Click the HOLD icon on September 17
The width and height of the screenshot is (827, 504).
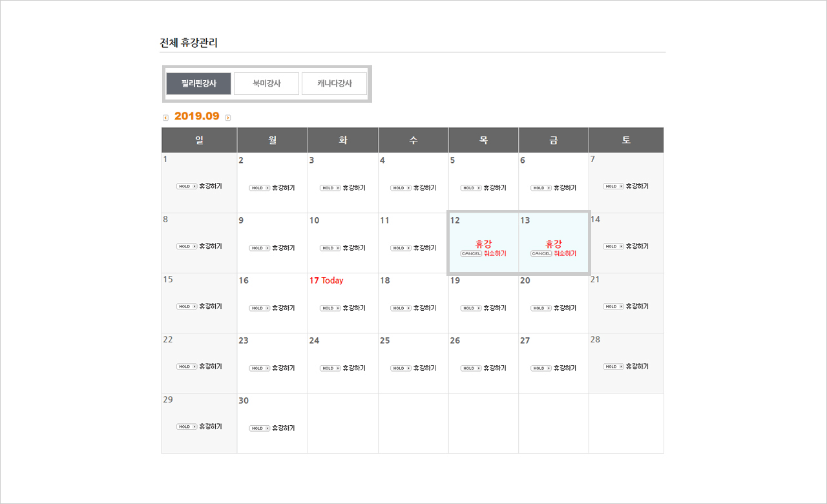pyautogui.click(x=330, y=308)
